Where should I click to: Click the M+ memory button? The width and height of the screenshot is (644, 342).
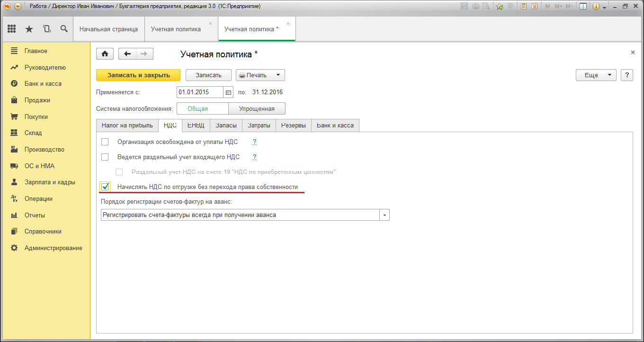click(558, 7)
